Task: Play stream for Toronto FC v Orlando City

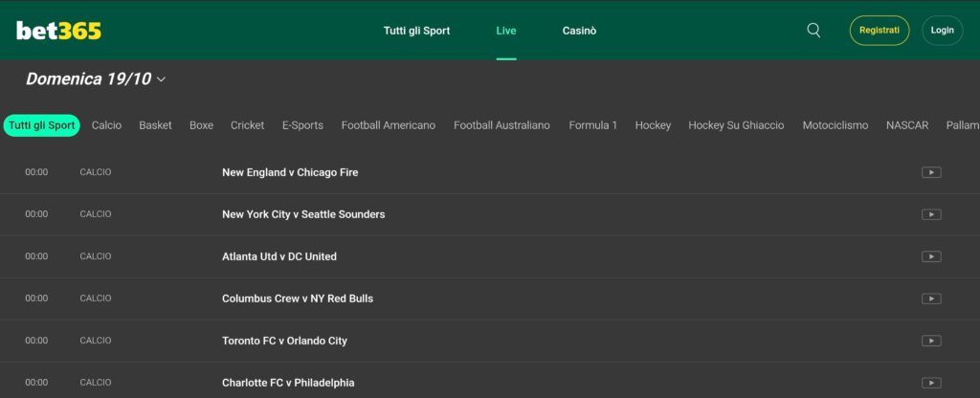Action: click(931, 341)
